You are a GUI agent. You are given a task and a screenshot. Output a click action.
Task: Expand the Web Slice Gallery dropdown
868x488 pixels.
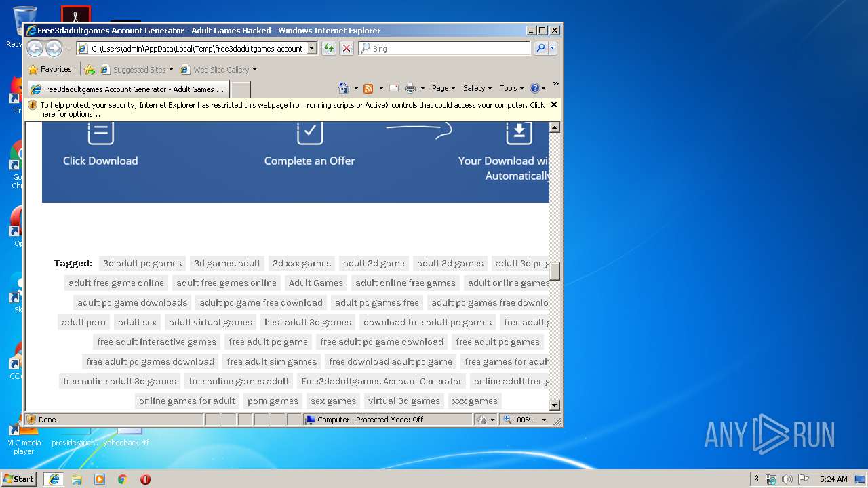pos(254,70)
